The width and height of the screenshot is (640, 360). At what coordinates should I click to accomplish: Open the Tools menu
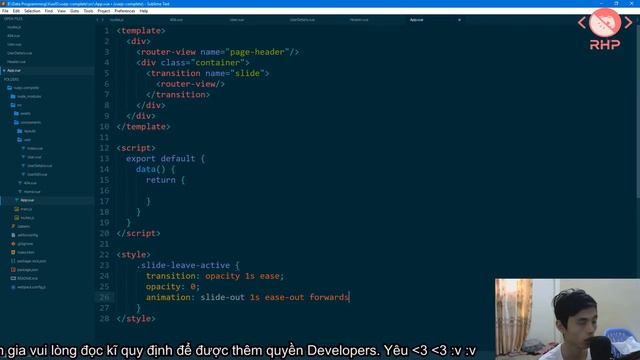point(88,11)
